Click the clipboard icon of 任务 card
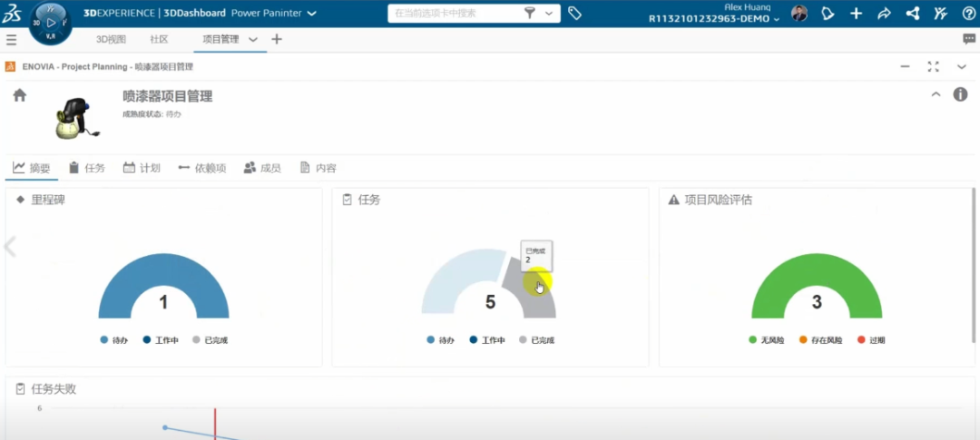The width and height of the screenshot is (980, 440). [x=348, y=200]
